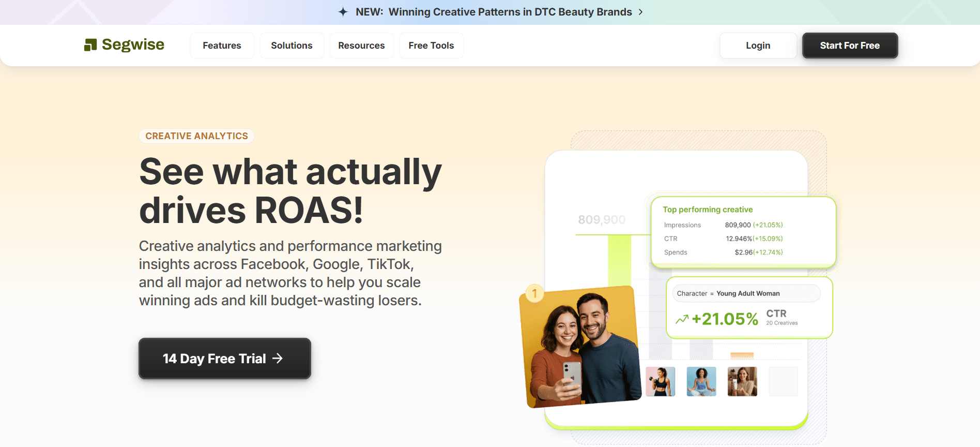
Task: Click the sparkle icon in announcement banner
Action: [x=343, y=12]
